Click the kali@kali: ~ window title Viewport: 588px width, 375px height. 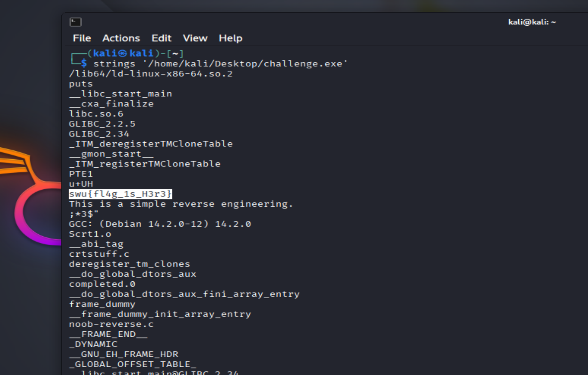click(x=532, y=22)
